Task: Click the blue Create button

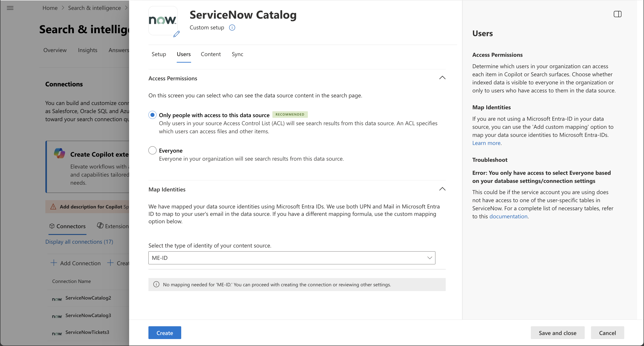Action: 165,333
